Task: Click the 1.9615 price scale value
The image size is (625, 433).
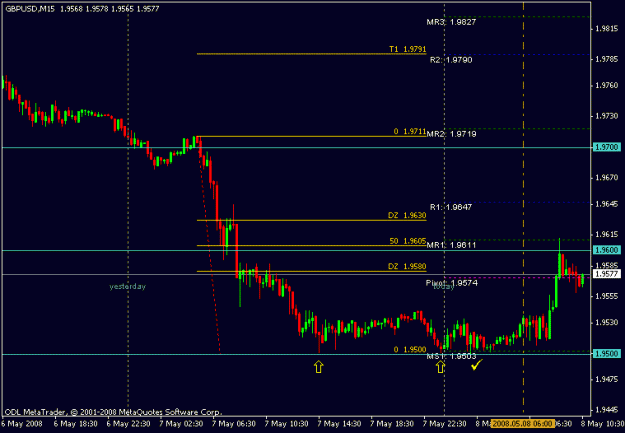Action: [607, 234]
